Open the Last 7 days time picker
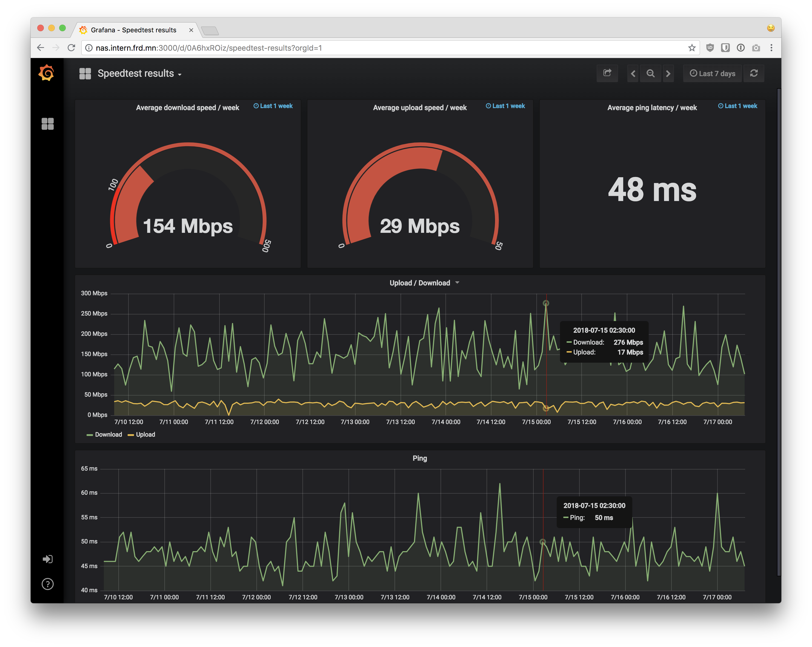 (x=712, y=73)
